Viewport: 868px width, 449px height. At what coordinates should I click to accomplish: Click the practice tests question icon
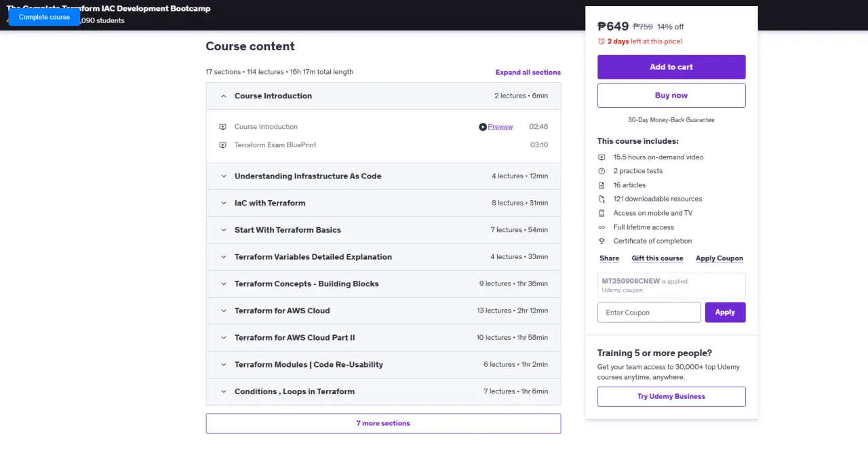[x=601, y=171]
